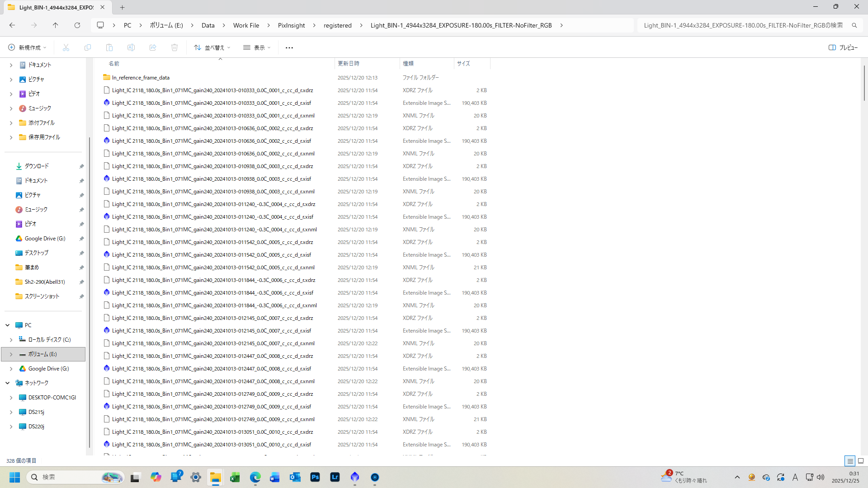Click the Rename icon in toolbar
Screen dimensions: 868x488
click(131, 47)
